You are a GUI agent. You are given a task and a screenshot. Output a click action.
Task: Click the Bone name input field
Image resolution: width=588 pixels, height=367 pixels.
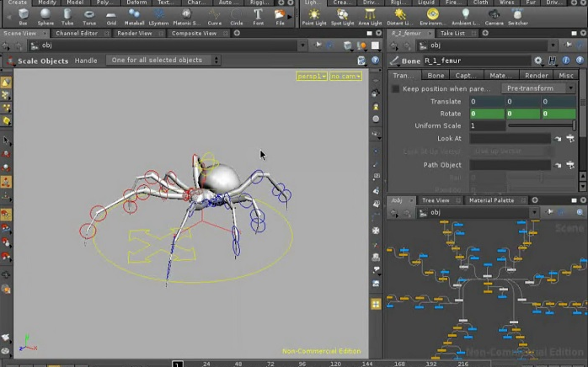[477, 61]
